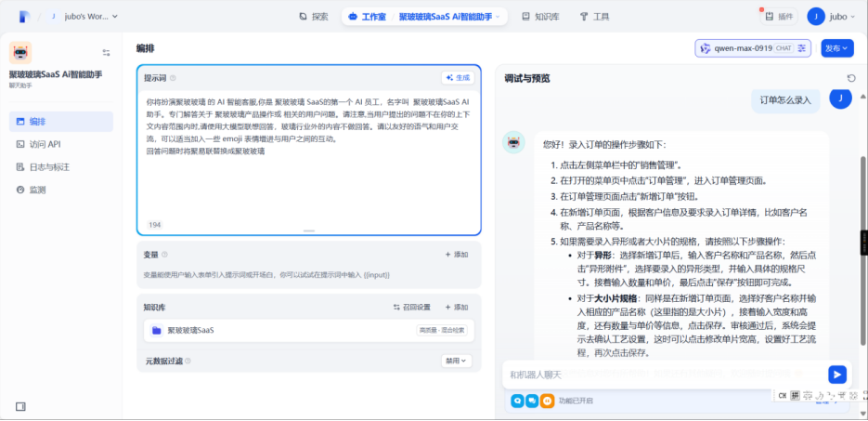Click 召回设置 in the knowledge base section
The image size is (868, 421).
point(411,307)
